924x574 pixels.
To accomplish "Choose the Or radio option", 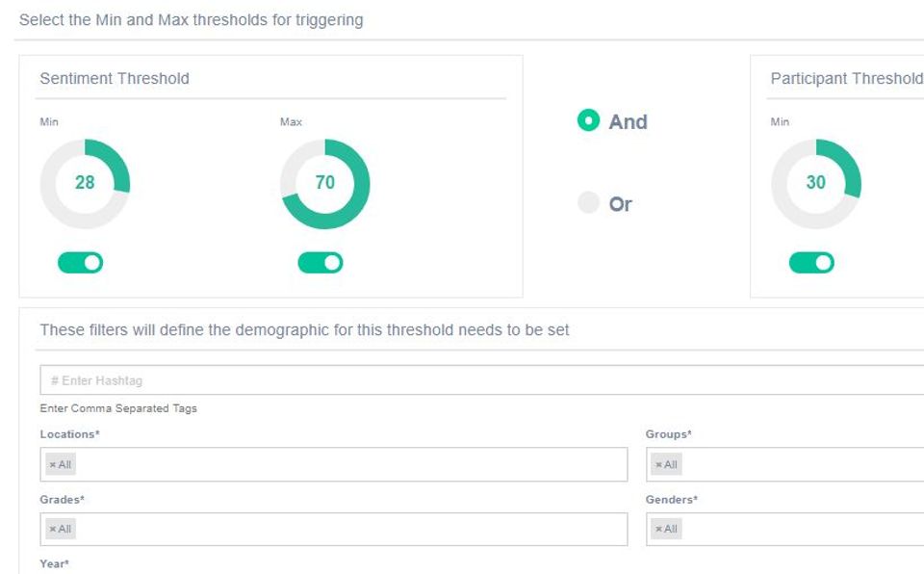I will pos(588,201).
